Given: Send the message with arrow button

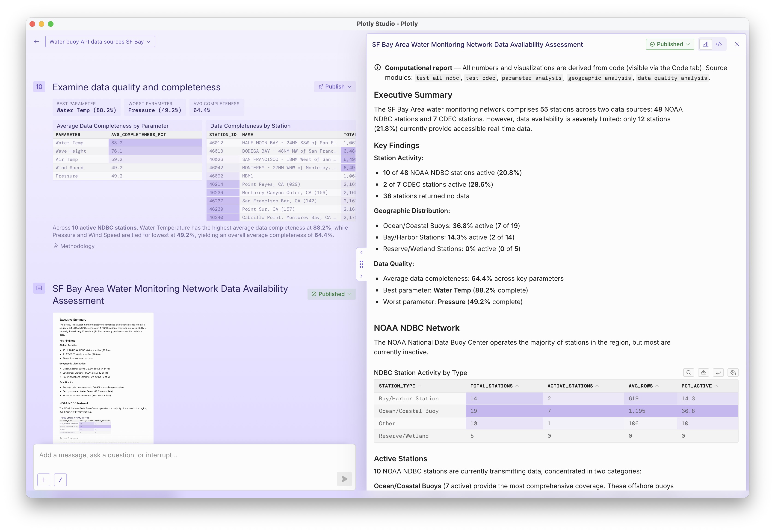Looking at the screenshot, I should click(x=344, y=479).
